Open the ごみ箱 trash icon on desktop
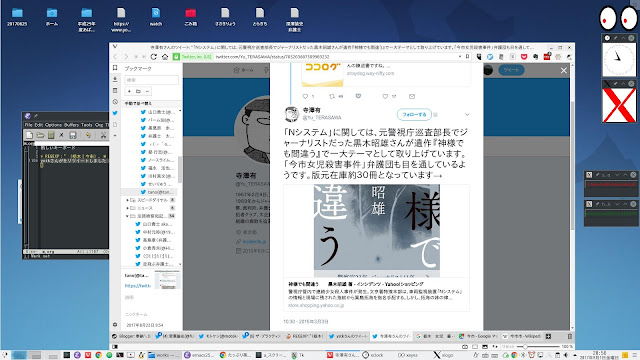Viewport: 640px width, 360px height. tap(191, 17)
